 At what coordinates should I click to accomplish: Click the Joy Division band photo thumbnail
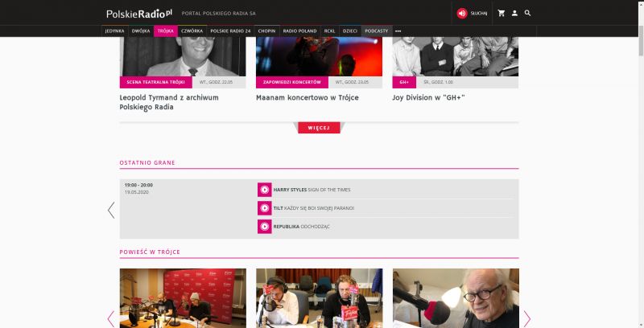[x=455, y=56]
